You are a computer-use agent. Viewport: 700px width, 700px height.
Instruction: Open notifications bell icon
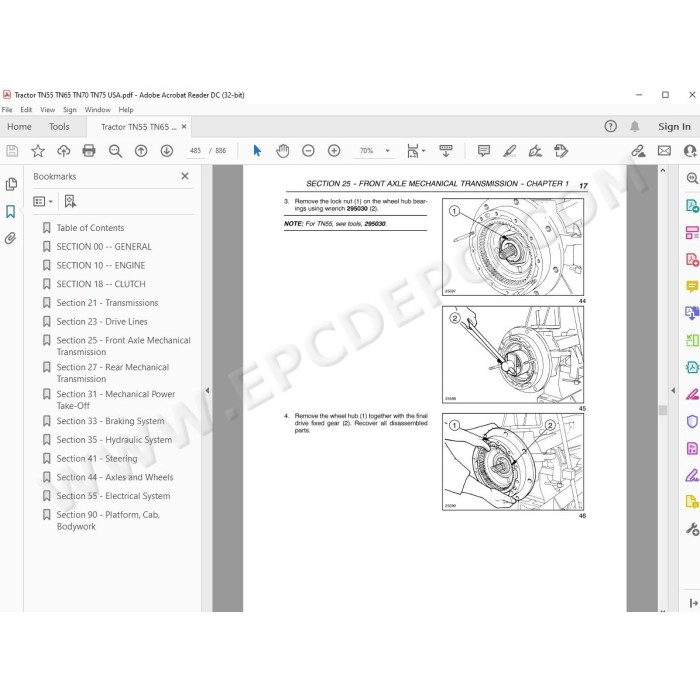634,126
